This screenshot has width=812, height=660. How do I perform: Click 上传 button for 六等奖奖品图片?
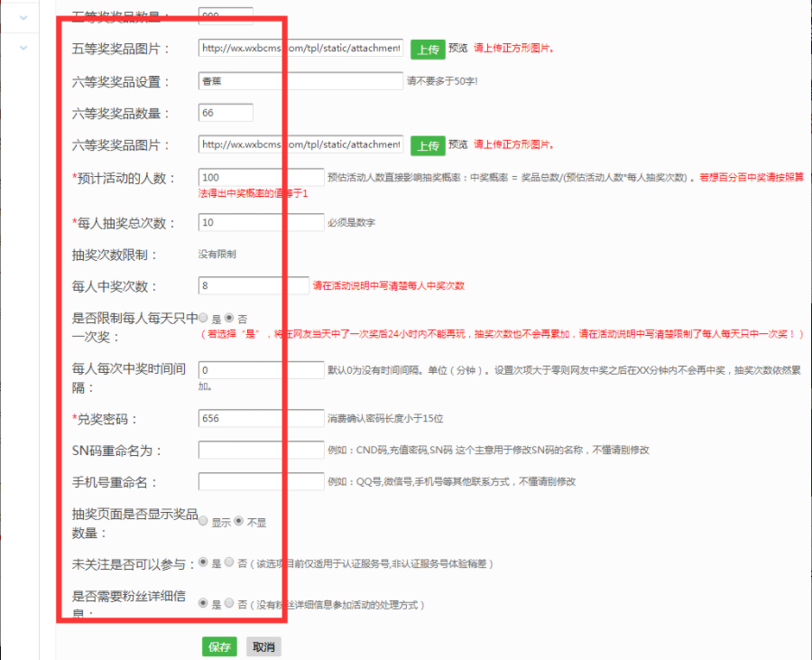[428, 145]
